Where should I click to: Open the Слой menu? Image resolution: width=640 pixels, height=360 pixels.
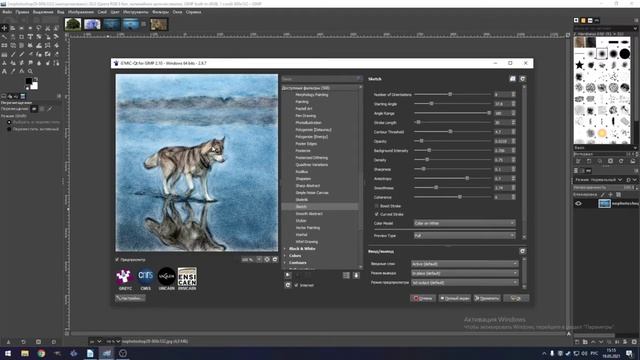pos(102,12)
